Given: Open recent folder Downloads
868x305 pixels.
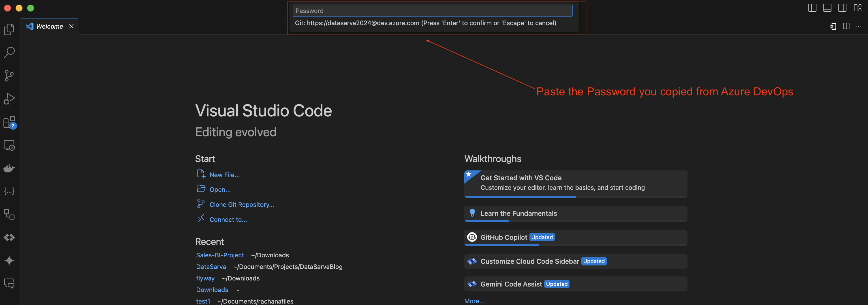Looking at the screenshot, I should tap(212, 290).
